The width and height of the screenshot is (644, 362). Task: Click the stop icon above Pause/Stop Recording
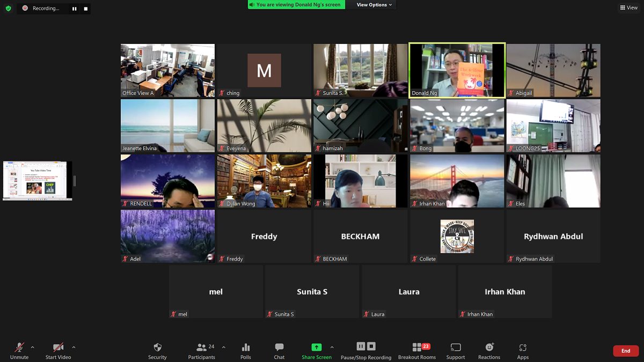[x=371, y=346]
